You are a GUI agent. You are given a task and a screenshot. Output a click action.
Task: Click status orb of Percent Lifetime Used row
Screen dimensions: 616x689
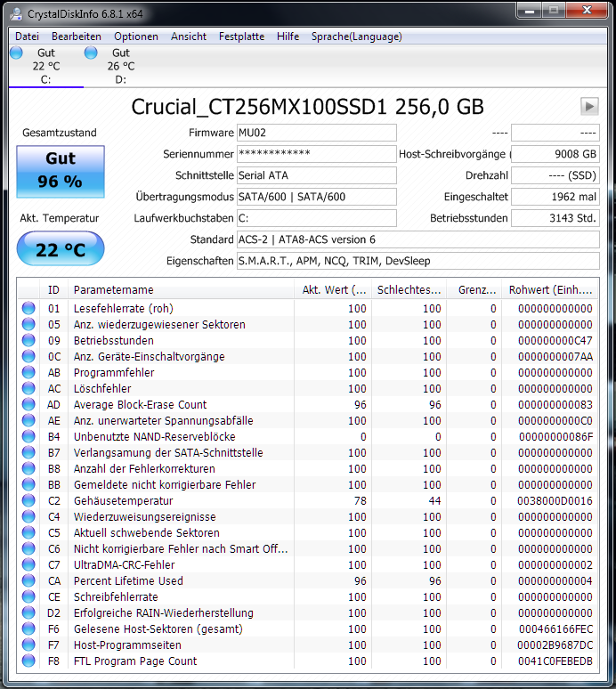(28, 581)
